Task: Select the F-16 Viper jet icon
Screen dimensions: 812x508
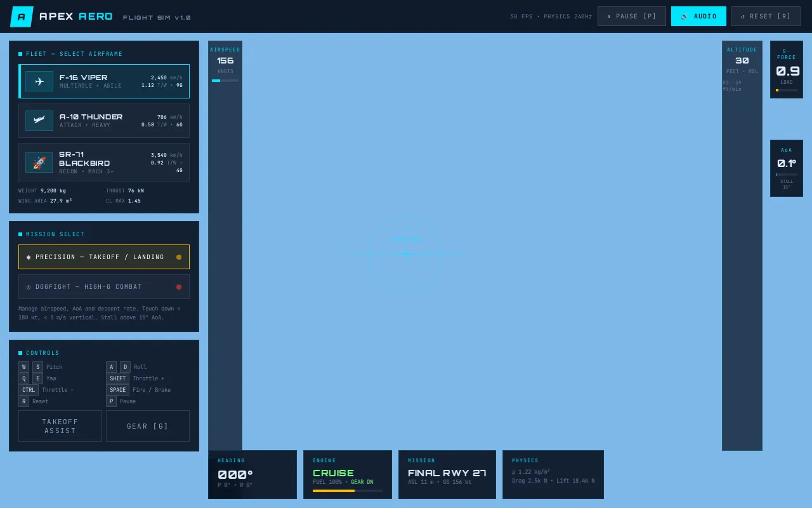Action: click(x=39, y=81)
